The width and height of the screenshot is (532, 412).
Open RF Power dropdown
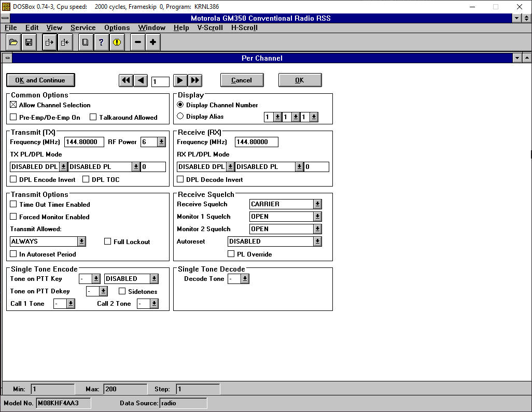(x=161, y=142)
